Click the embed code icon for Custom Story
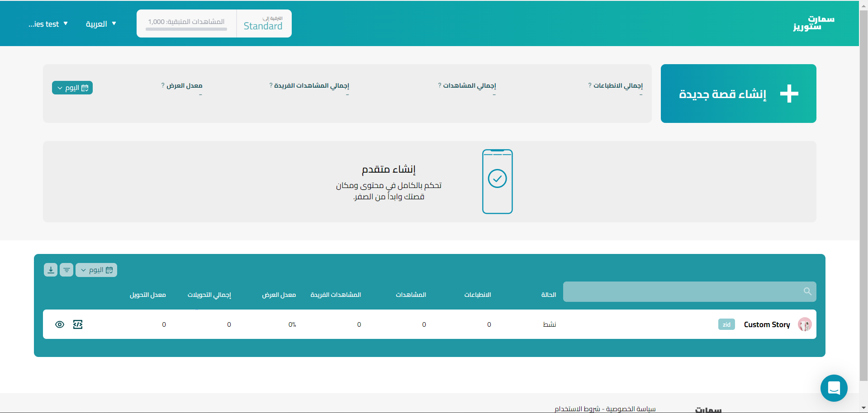 (x=78, y=324)
